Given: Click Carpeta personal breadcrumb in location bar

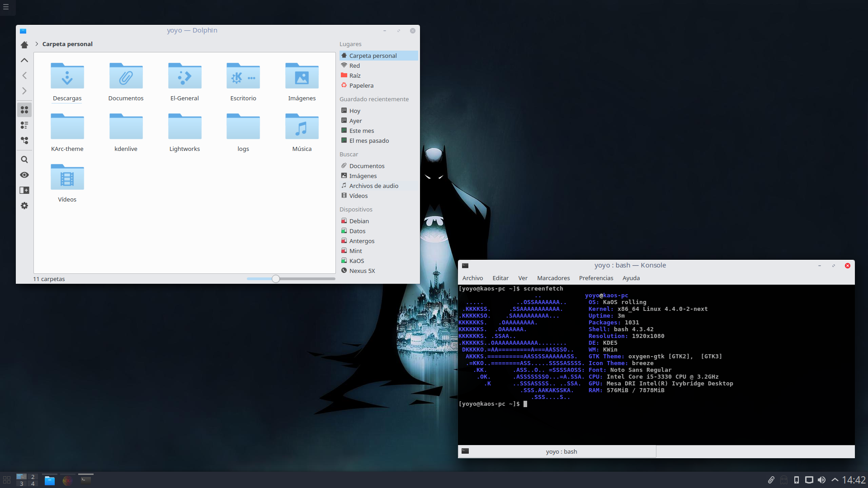Looking at the screenshot, I should coord(67,44).
